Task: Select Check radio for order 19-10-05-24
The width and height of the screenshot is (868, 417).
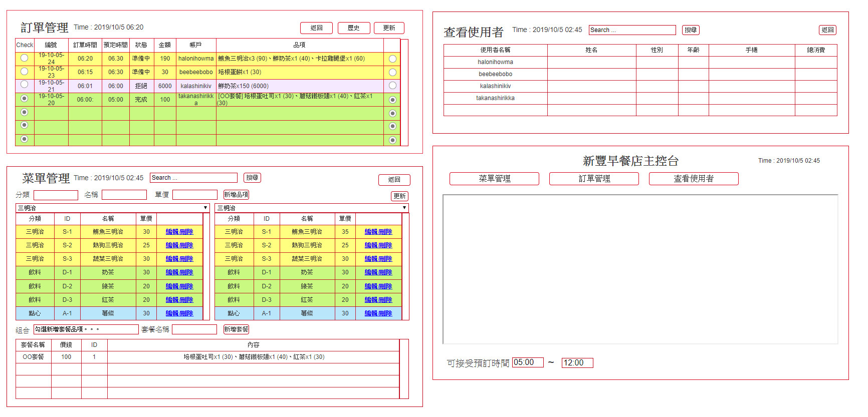Action: 24,58
